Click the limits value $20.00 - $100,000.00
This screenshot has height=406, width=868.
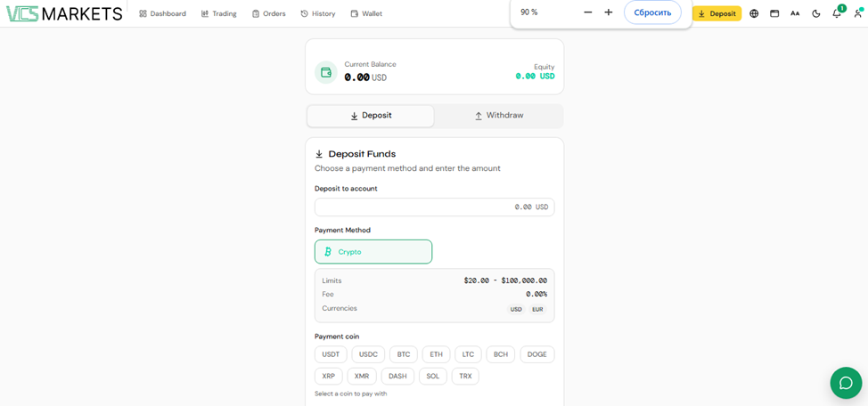[x=505, y=281]
